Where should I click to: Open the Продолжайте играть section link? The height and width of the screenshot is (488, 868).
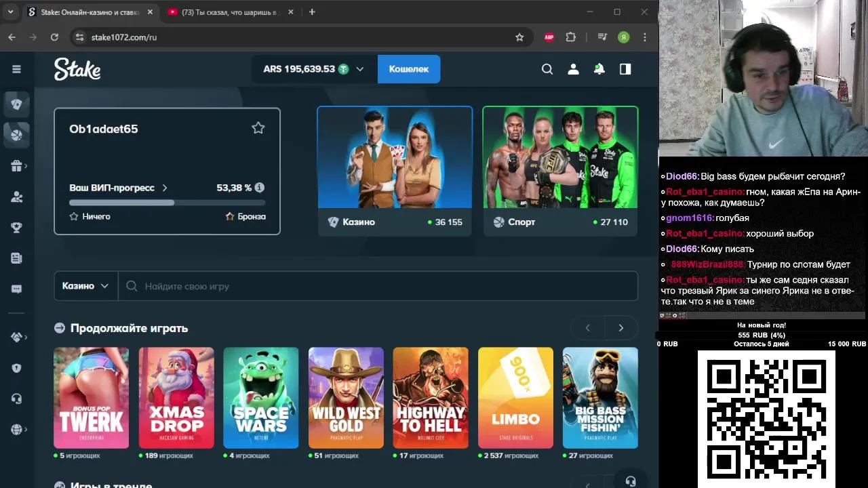[x=129, y=328]
